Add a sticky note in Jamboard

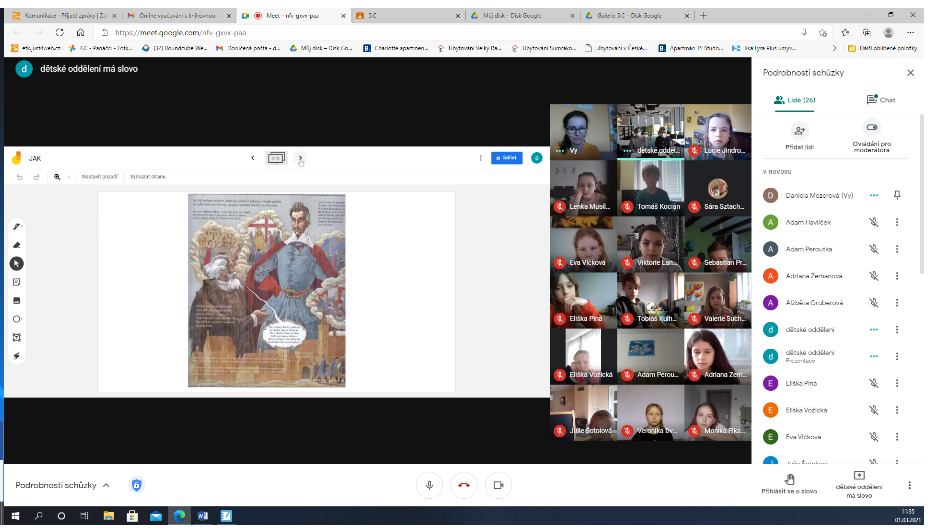[x=17, y=282]
